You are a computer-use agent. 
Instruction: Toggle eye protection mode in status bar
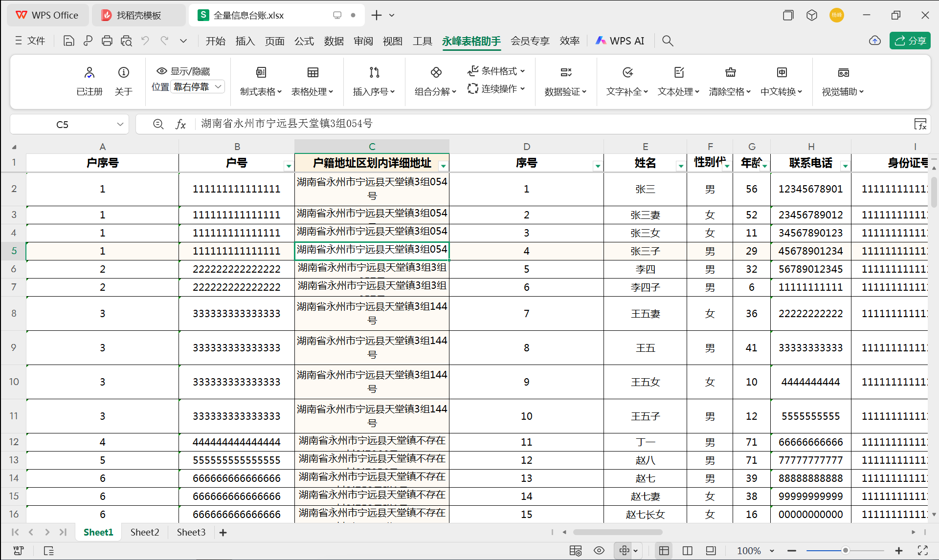click(599, 551)
